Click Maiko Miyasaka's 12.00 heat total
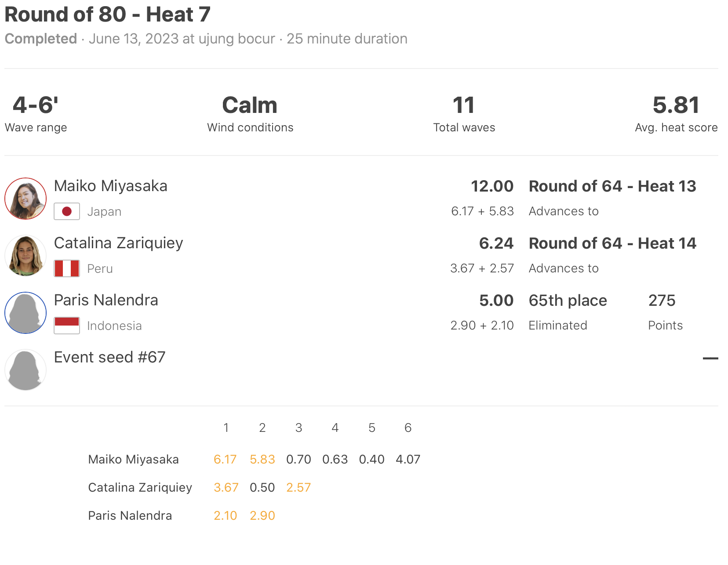The width and height of the screenshot is (728, 565). click(492, 186)
